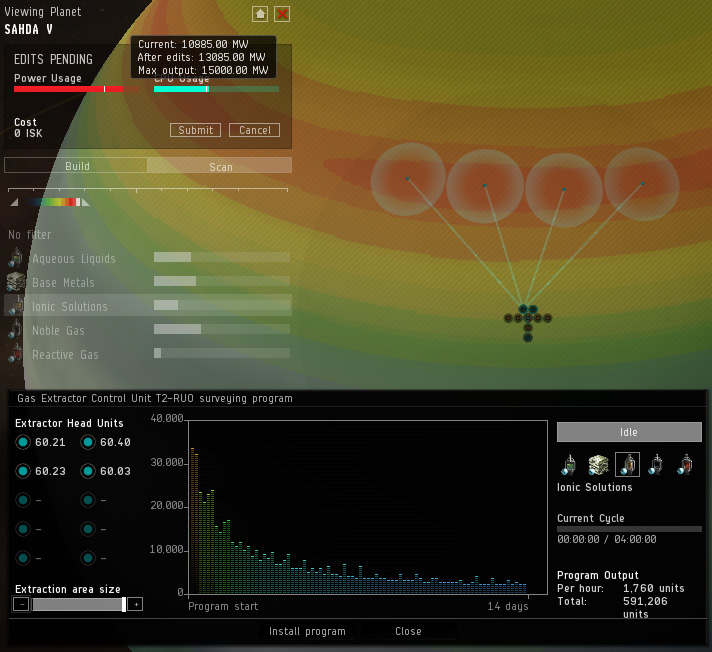
Task: Click the Current Cycle progress bar
Action: point(629,529)
